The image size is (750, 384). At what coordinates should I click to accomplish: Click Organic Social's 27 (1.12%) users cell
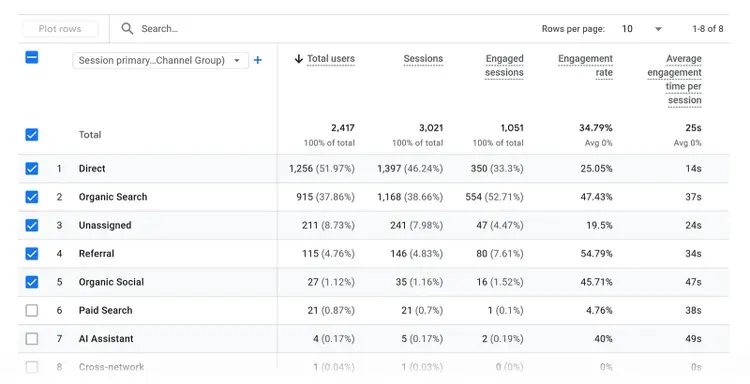pyautogui.click(x=331, y=282)
